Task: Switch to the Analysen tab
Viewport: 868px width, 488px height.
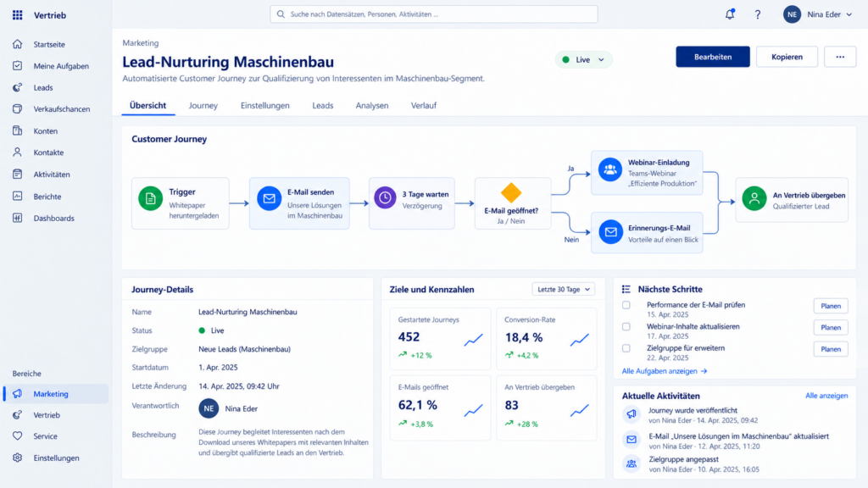Action: tap(372, 105)
